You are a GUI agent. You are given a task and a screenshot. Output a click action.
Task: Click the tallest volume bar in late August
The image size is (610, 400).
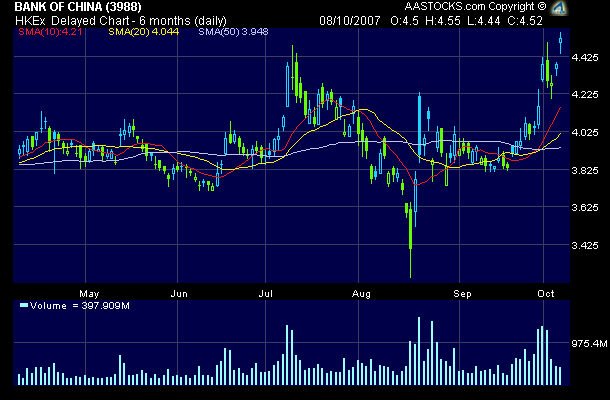click(x=419, y=351)
